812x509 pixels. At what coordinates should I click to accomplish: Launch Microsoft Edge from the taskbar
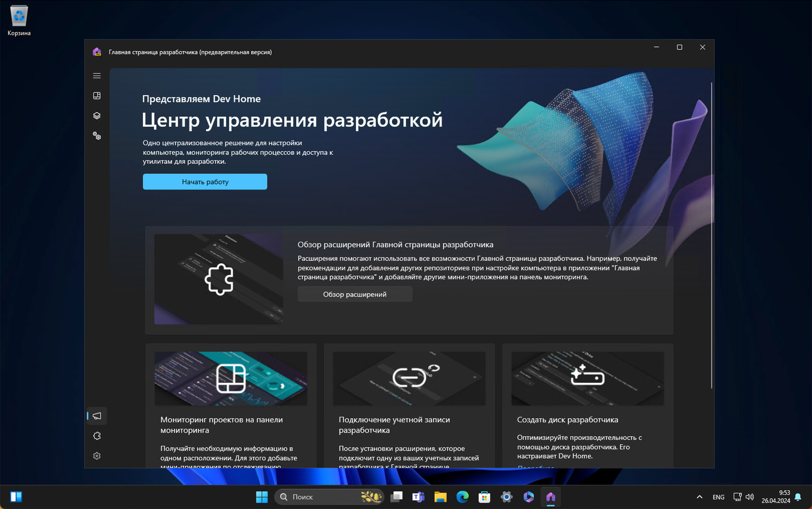coord(462,497)
